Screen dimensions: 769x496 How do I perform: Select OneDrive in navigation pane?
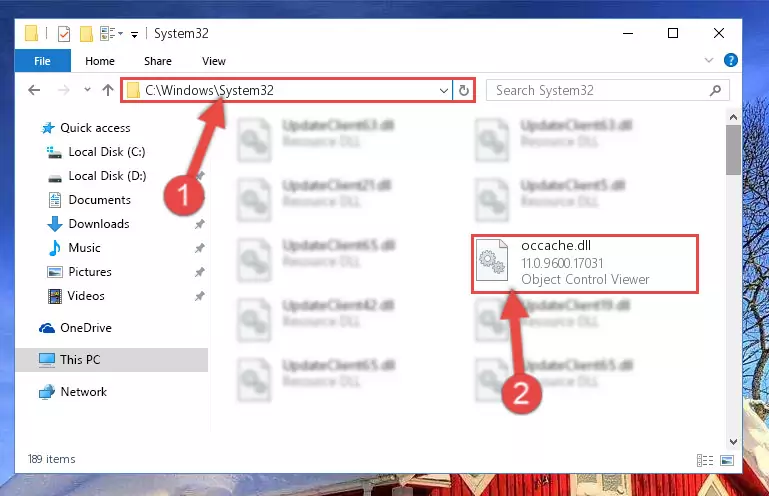(x=76, y=328)
